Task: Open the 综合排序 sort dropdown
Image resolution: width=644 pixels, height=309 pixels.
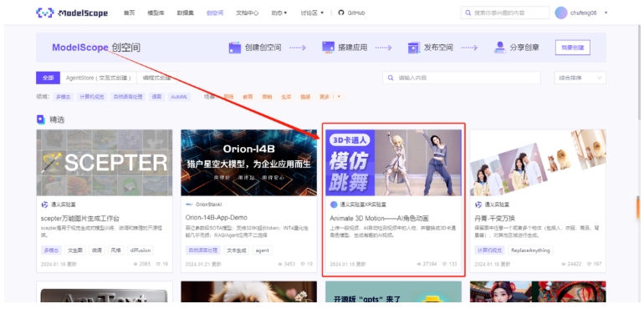Action: pyautogui.click(x=580, y=78)
